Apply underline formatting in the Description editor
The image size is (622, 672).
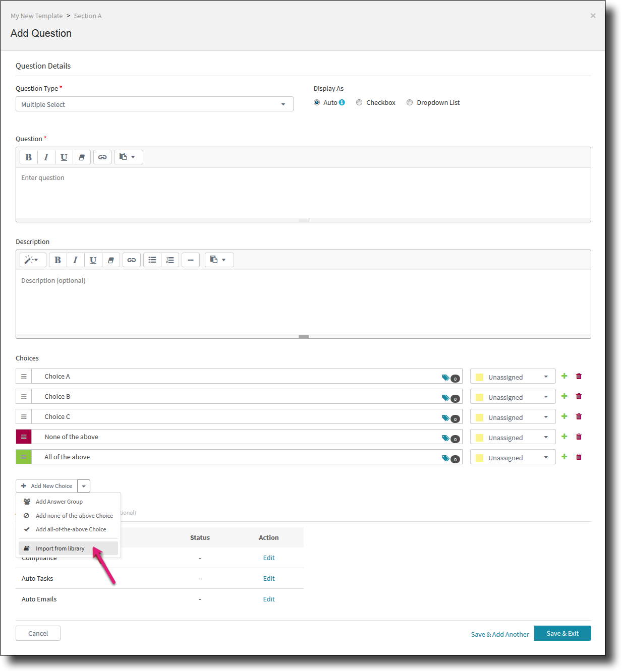93,260
